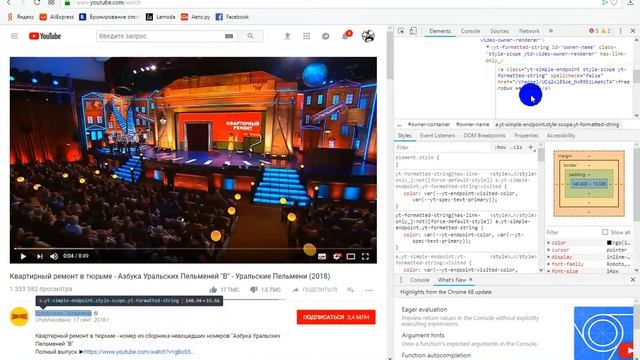
Task: Switch to the Sources tab
Action: [x=500, y=31]
